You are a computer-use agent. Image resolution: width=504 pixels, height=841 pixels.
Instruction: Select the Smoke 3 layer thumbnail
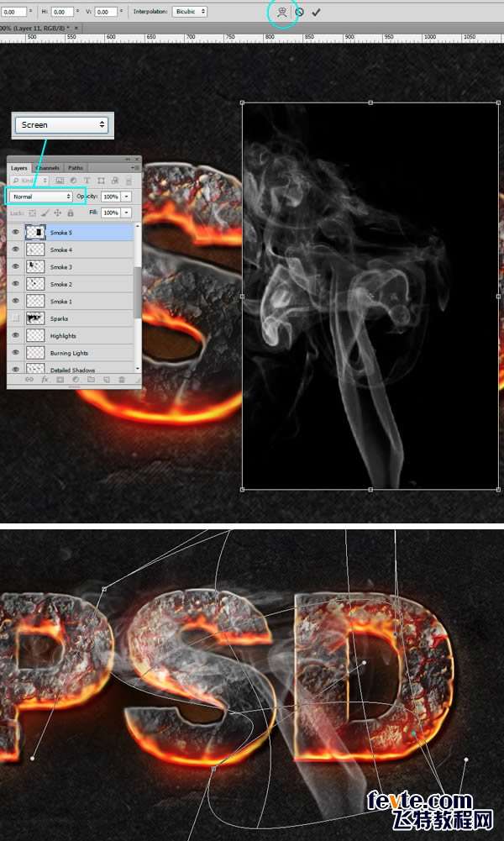click(35, 266)
